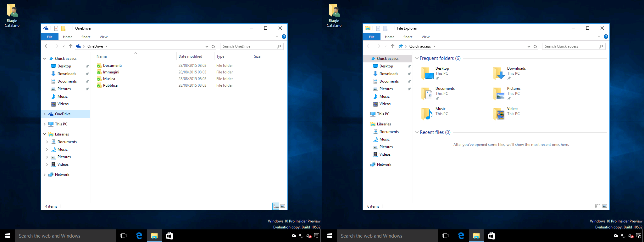This screenshot has width=644, height=242.
Task: Open Desktop frequent folder in File Explorer
Action: 435,73
